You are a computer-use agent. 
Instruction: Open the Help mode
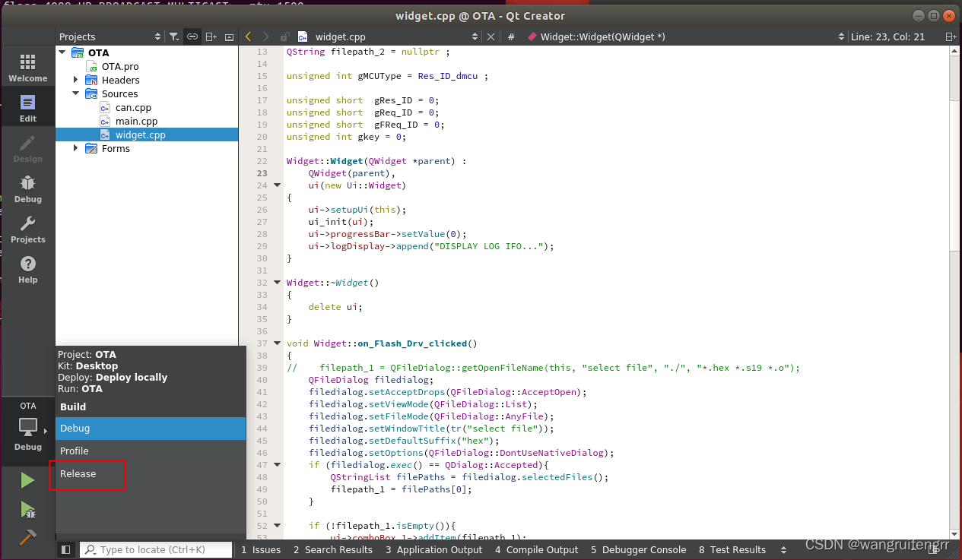click(x=27, y=270)
